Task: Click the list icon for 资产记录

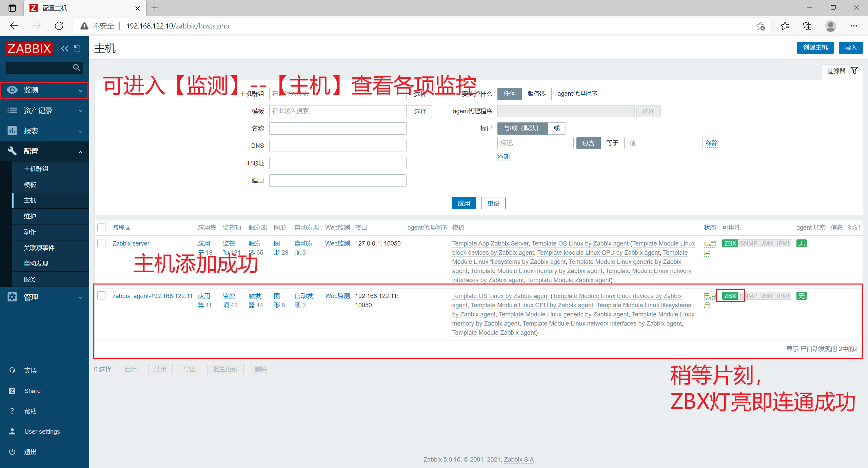Action: coord(12,110)
